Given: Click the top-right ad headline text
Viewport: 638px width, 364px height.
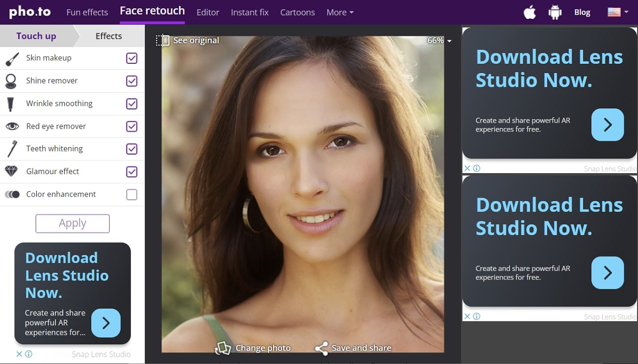Looking at the screenshot, I should tap(549, 69).
